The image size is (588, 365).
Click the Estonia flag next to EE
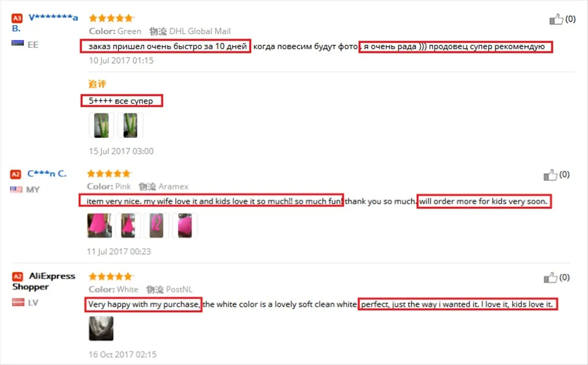point(18,43)
